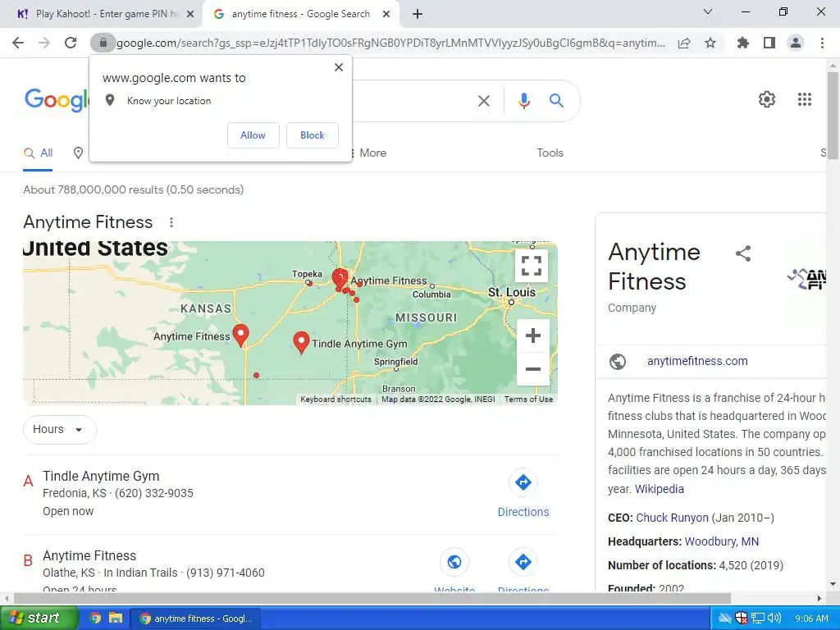This screenshot has width=840, height=630.
Task: Click the horizontal page scrollbar
Action: tap(372, 598)
